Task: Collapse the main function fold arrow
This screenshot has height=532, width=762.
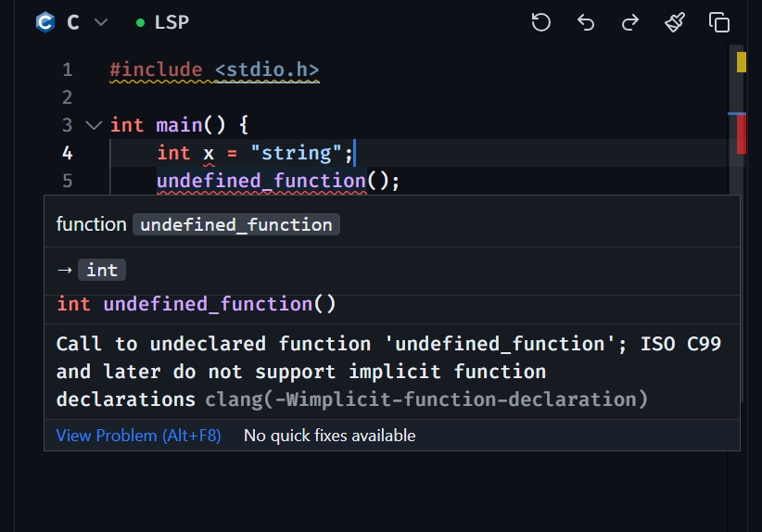Action: coord(93,125)
